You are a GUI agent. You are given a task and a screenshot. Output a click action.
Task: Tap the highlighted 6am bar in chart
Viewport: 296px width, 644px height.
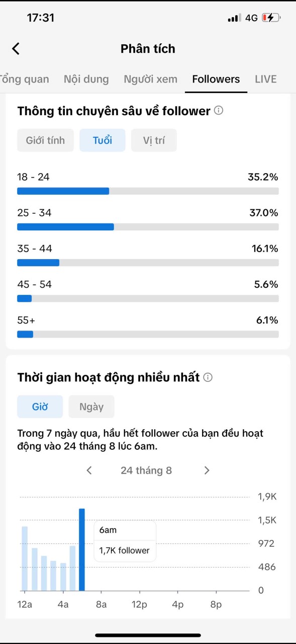click(82, 549)
